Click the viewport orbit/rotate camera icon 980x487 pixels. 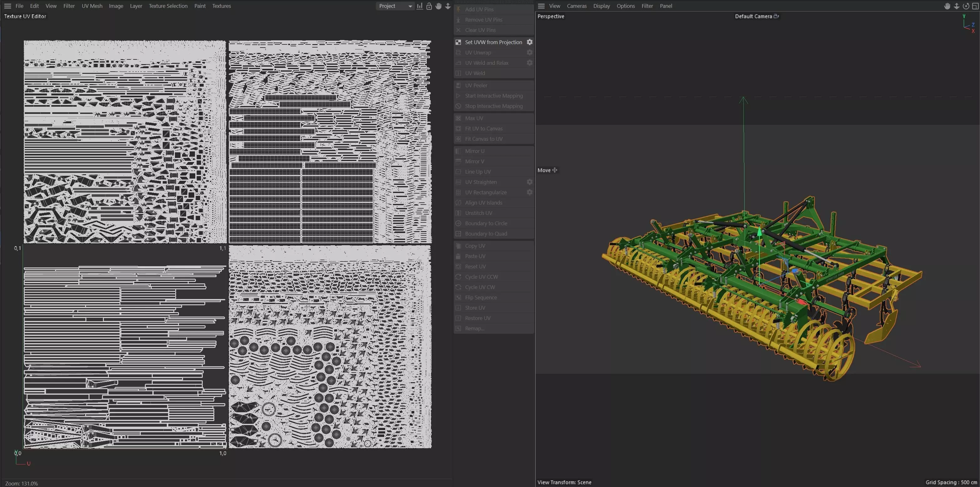tap(966, 6)
